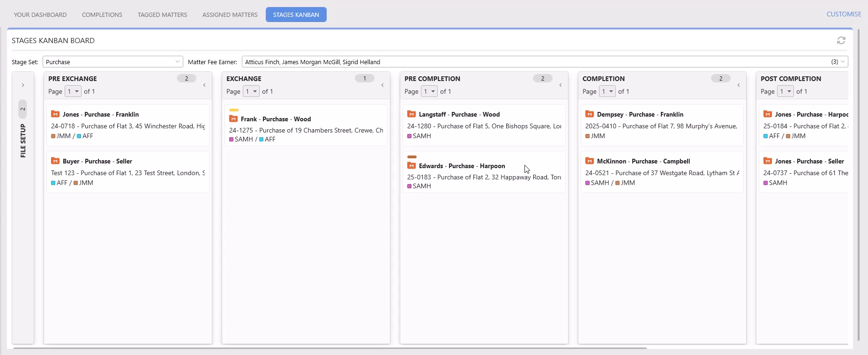The height and width of the screenshot is (355, 868).
Task: Click description '25-0183 - Purchase of Flat 2'
Action: click(x=484, y=177)
